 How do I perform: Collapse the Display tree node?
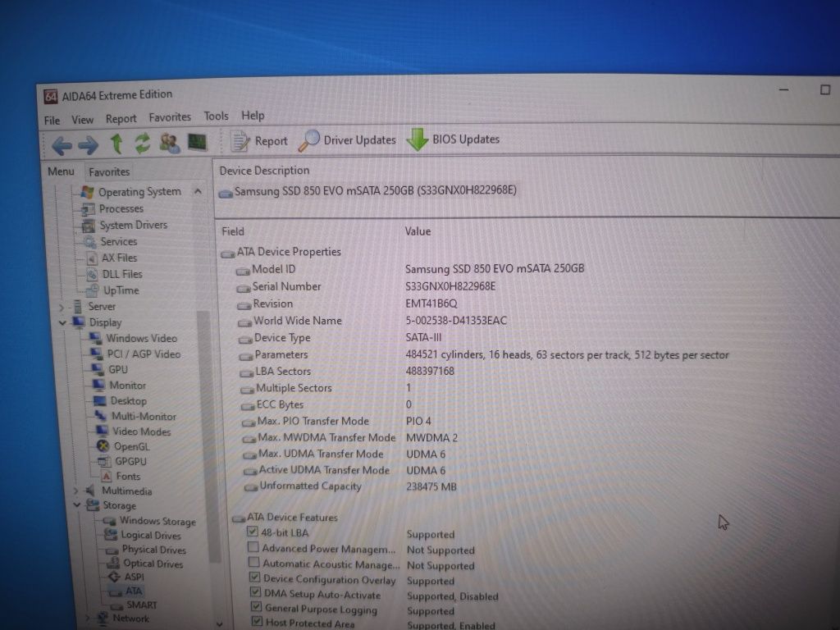[x=62, y=322]
